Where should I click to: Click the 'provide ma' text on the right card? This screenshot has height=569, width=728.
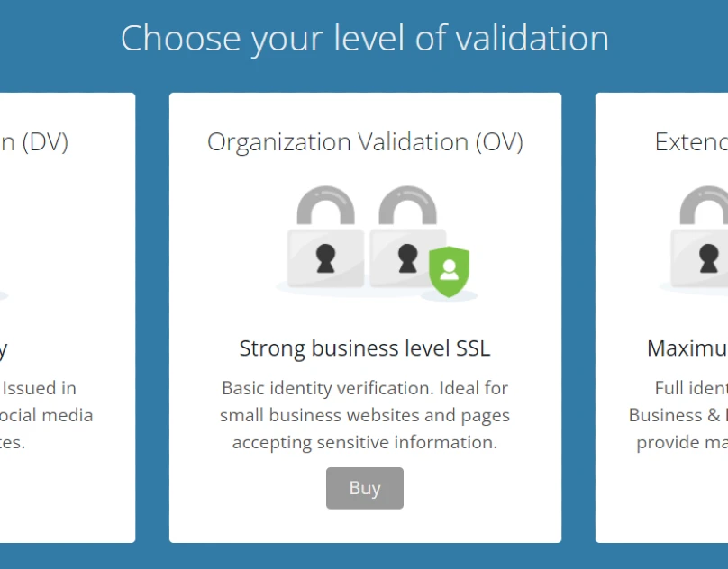(682, 442)
